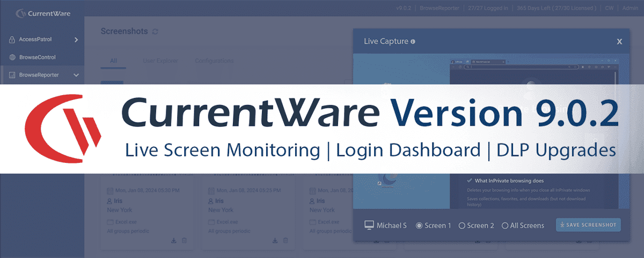Switch to the Configurations tab
Screen dimensions: 644x258
[214, 61]
